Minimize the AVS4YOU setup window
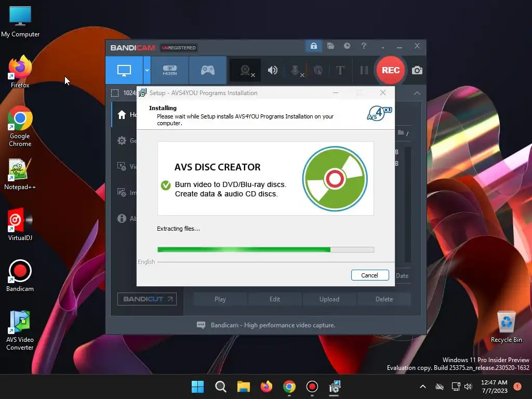The width and height of the screenshot is (532, 399). point(336,92)
